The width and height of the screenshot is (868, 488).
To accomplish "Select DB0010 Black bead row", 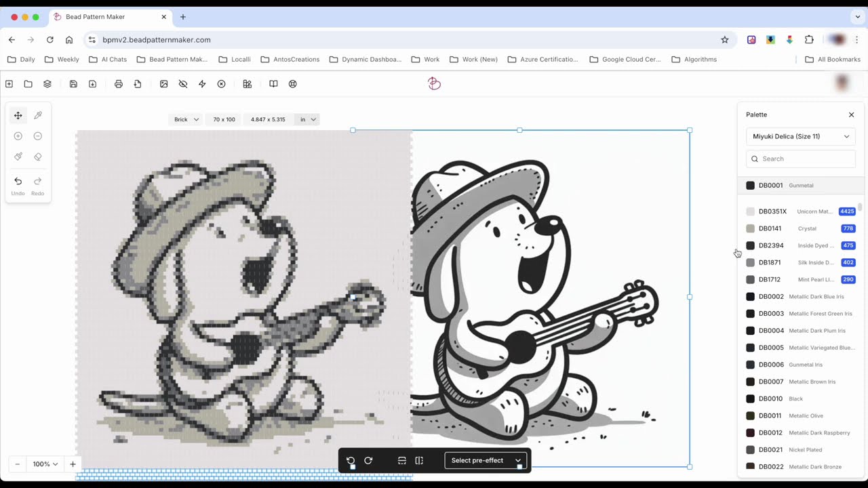I will [801, 399].
